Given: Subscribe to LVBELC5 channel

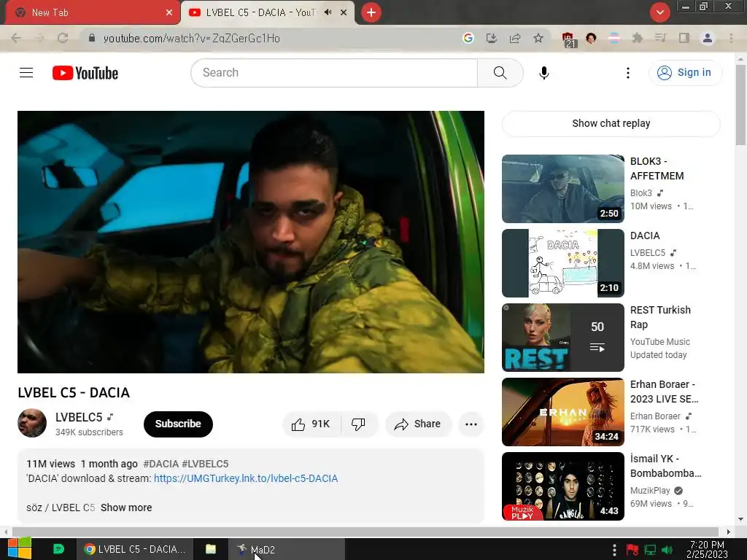Looking at the screenshot, I should pos(178,424).
